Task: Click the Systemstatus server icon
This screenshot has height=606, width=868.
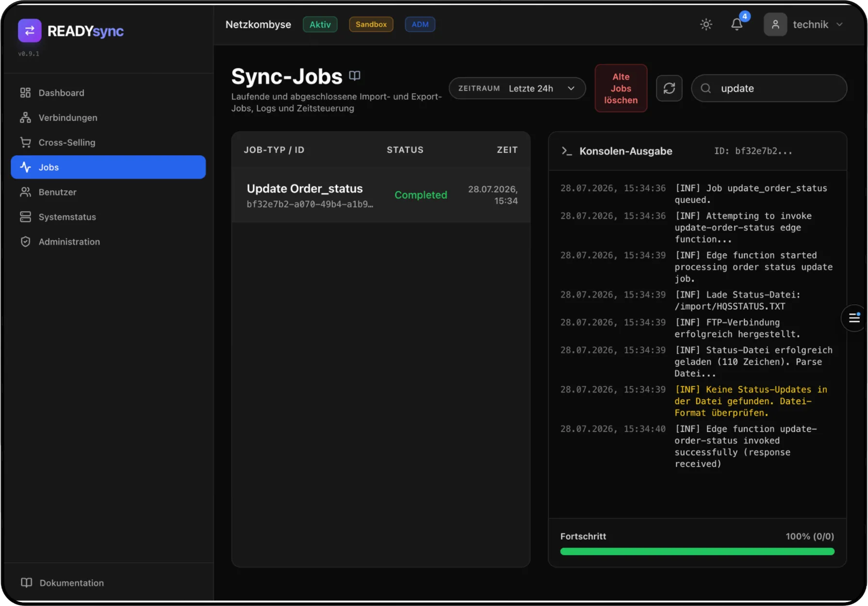Action: (26, 217)
